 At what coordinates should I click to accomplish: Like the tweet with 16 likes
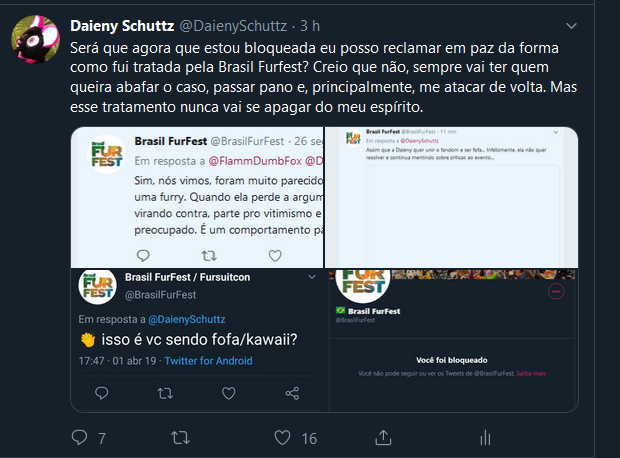click(x=282, y=437)
